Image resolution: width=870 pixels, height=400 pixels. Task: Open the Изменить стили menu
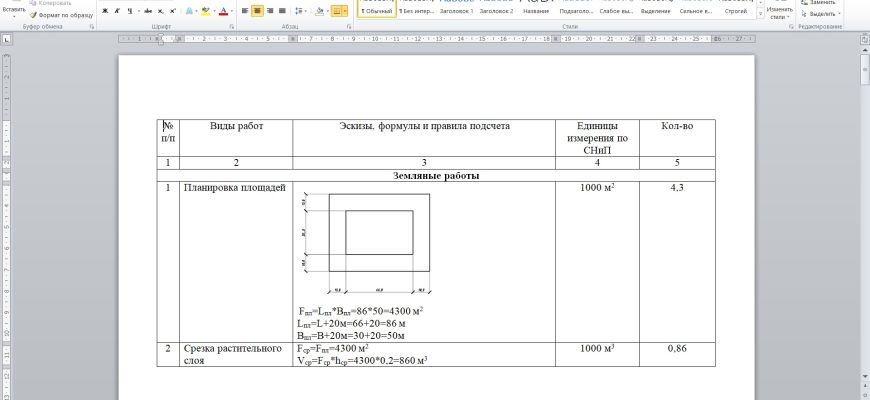coord(779,13)
